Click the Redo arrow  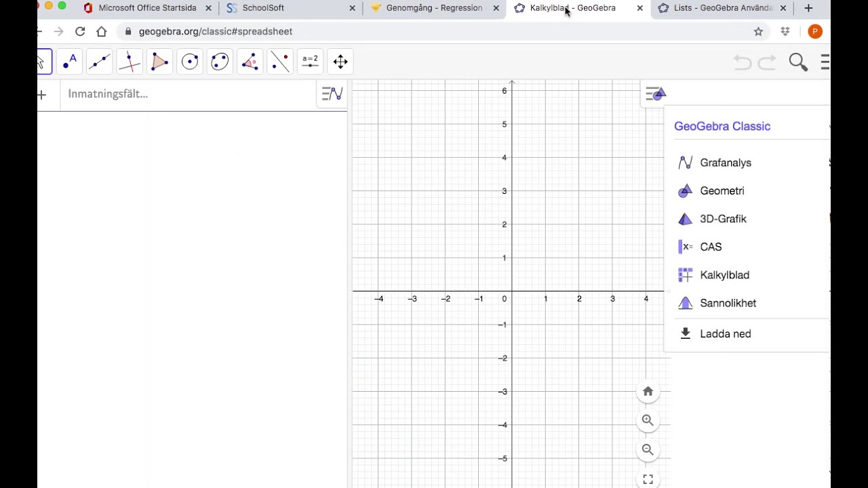coord(767,62)
